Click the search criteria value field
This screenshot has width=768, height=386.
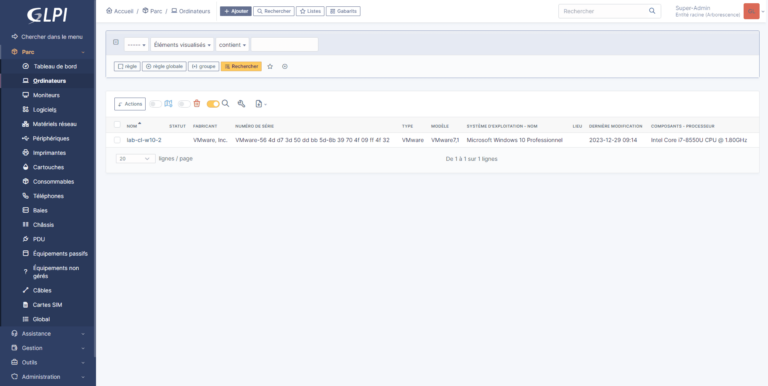tap(285, 45)
